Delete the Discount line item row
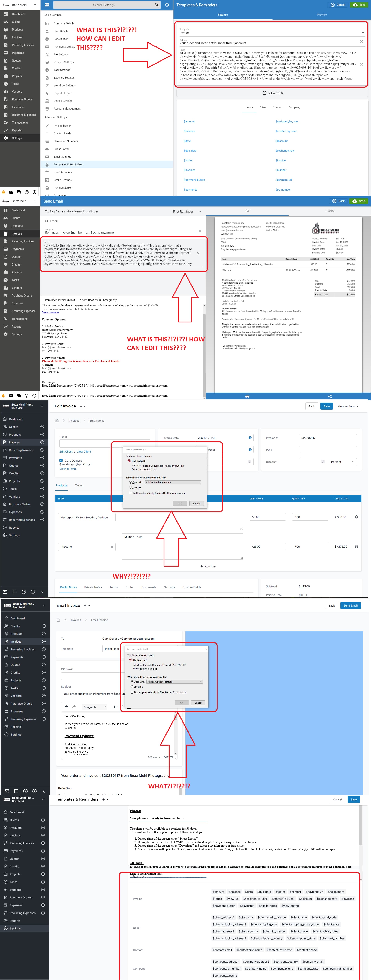This screenshot has width=371, height=980. coord(356,547)
